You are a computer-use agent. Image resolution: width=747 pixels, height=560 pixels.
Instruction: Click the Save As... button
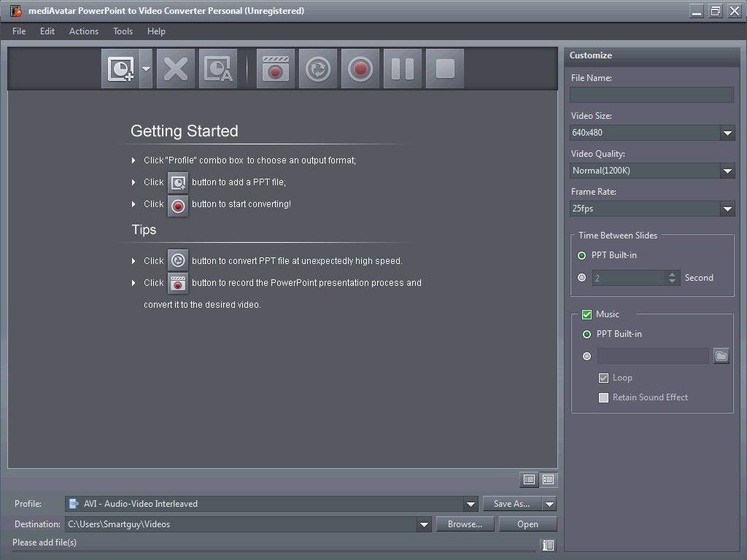pyautogui.click(x=512, y=504)
